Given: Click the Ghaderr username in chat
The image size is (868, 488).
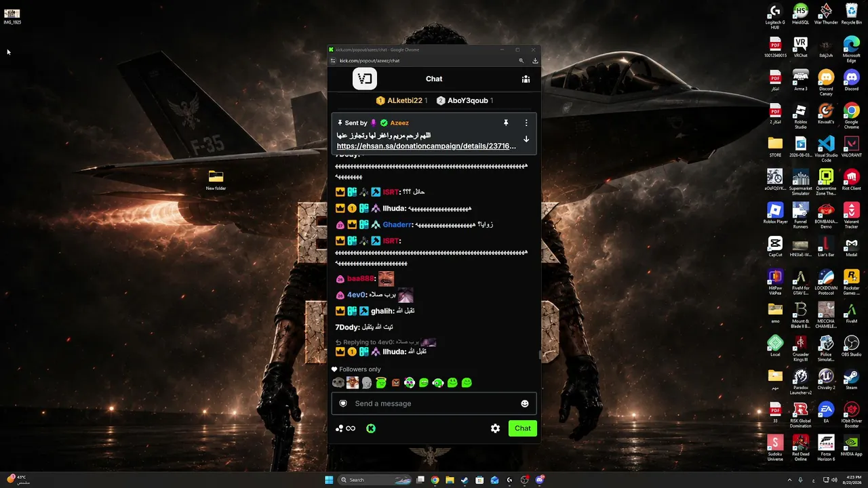Looking at the screenshot, I should click(397, 224).
